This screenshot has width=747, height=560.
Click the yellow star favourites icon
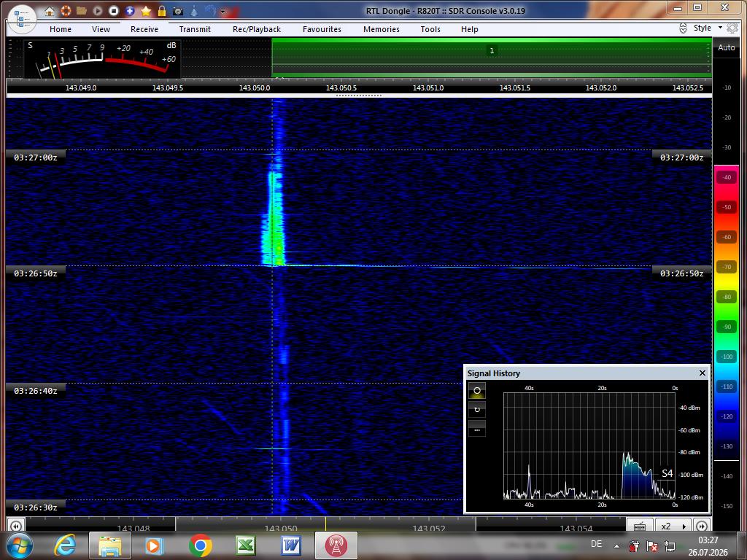click(146, 11)
